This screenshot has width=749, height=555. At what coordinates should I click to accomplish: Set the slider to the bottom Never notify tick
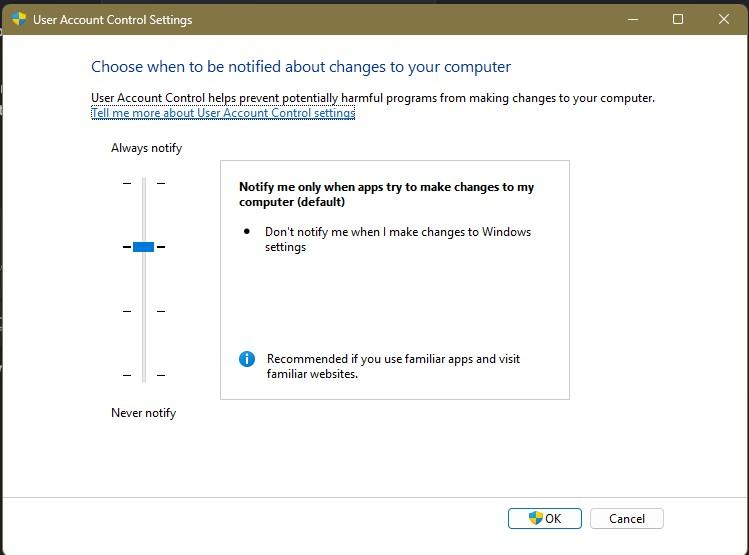144,375
